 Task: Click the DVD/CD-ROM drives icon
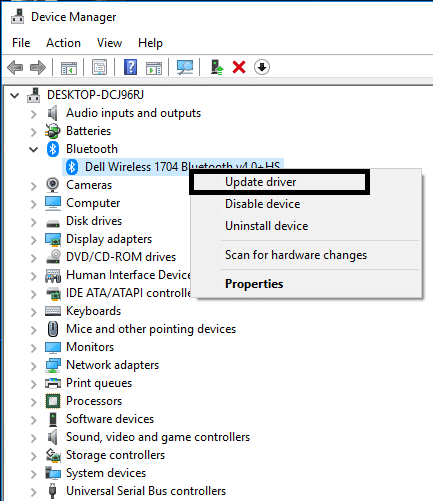tap(53, 257)
